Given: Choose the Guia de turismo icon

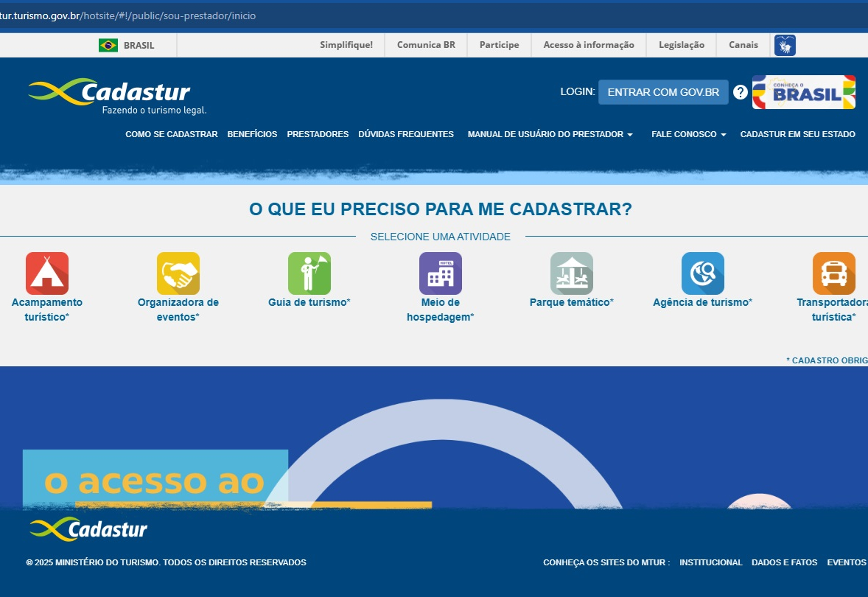Looking at the screenshot, I should pos(309,273).
